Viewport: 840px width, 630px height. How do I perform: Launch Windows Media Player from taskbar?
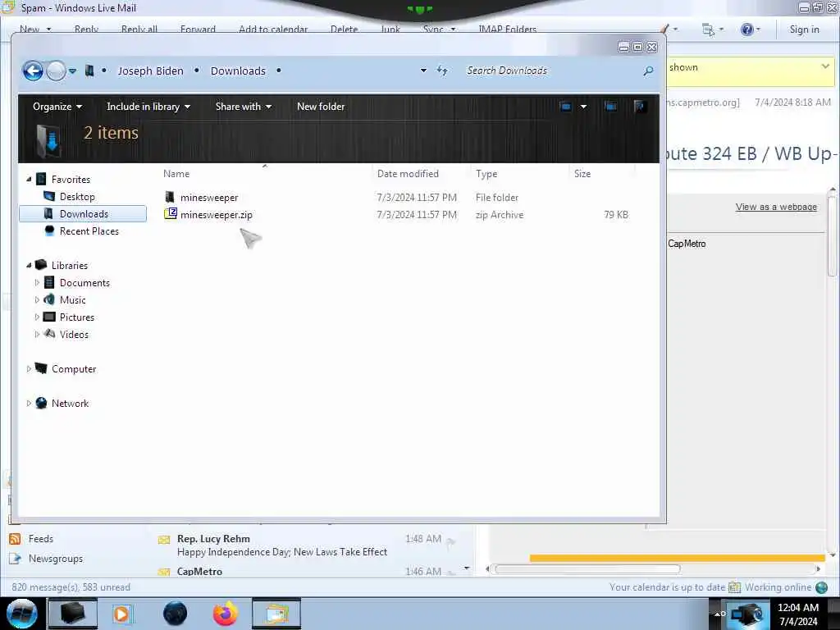click(121, 614)
